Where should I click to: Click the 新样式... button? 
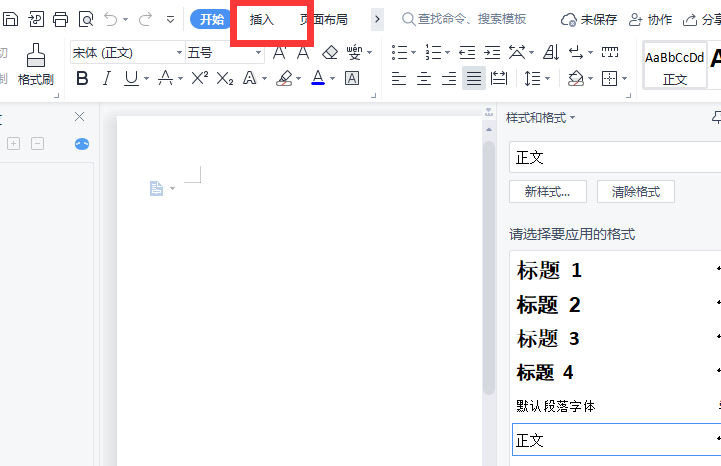point(547,191)
